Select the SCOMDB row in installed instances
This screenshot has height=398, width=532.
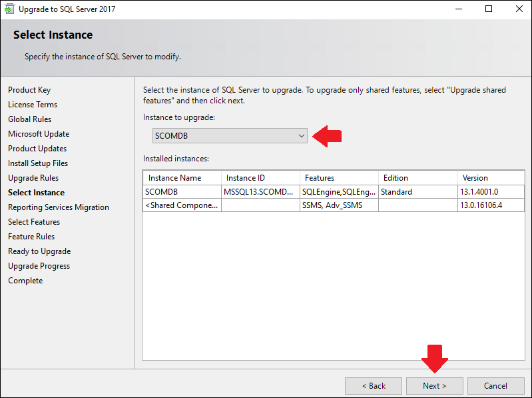tap(334, 192)
